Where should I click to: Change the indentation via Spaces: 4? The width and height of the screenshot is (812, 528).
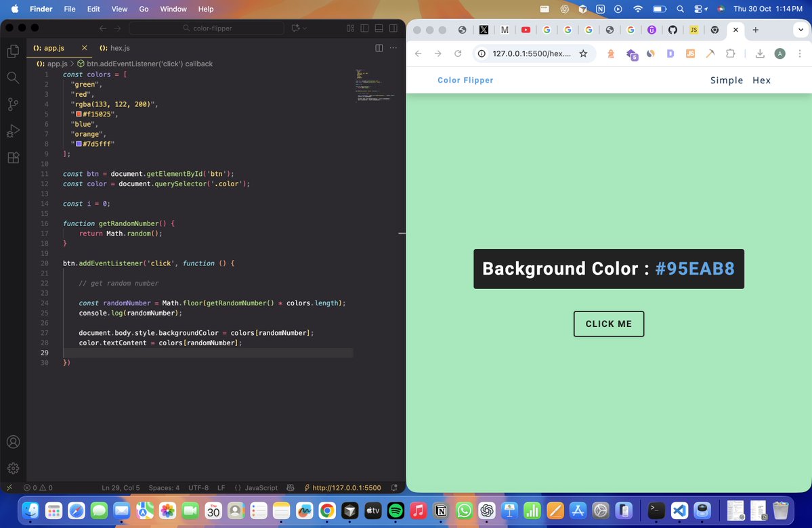pyautogui.click(x=163, y=487)
